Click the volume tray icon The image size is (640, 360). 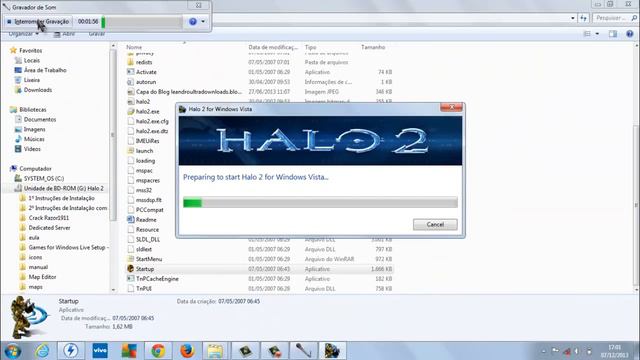[577, 351]
